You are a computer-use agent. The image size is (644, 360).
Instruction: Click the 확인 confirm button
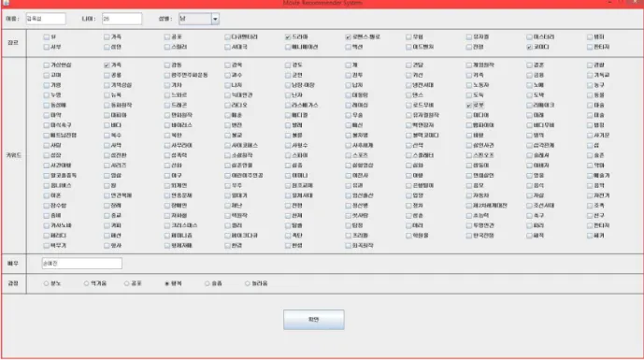pos(314,319)
